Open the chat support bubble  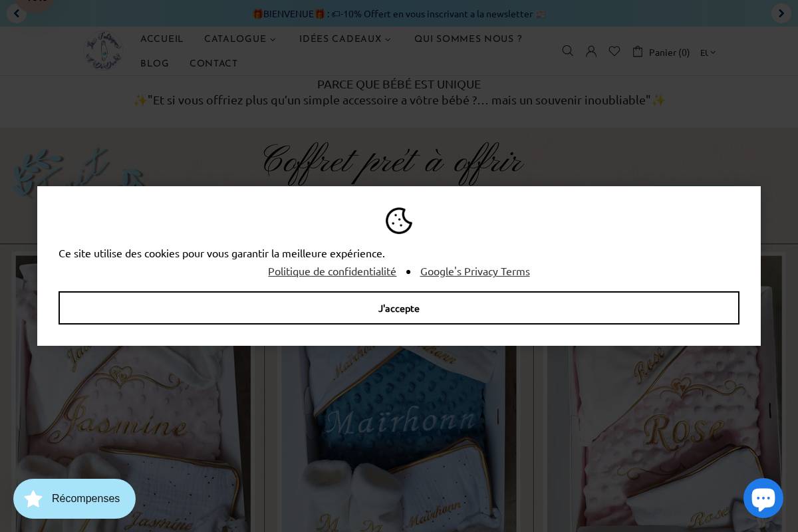tap(763, 497)
